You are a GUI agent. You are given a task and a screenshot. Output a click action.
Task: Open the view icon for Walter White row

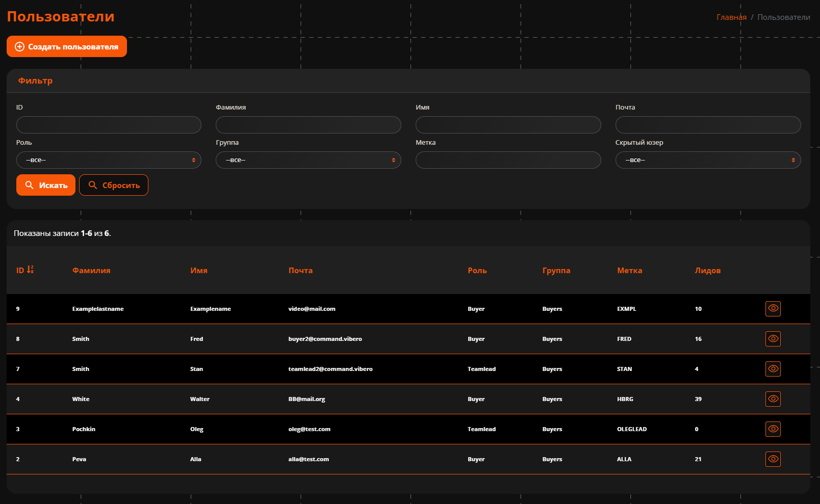click(x=773, y=399)
